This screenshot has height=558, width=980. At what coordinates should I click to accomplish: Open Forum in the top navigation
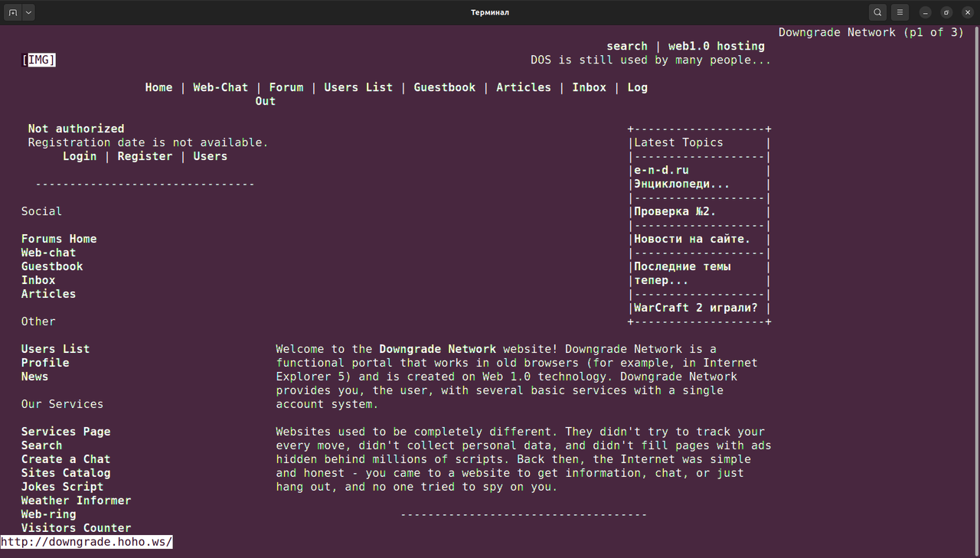click(x=286, y=87)
